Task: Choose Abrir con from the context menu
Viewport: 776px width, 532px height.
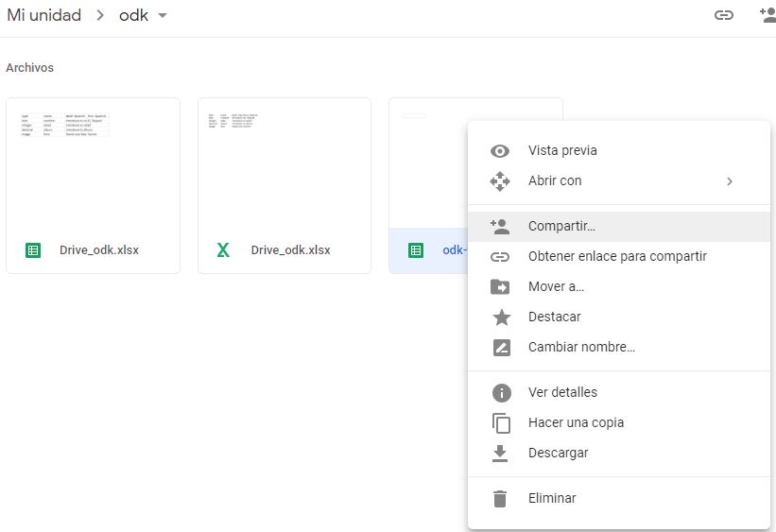Action: point(618,181)
